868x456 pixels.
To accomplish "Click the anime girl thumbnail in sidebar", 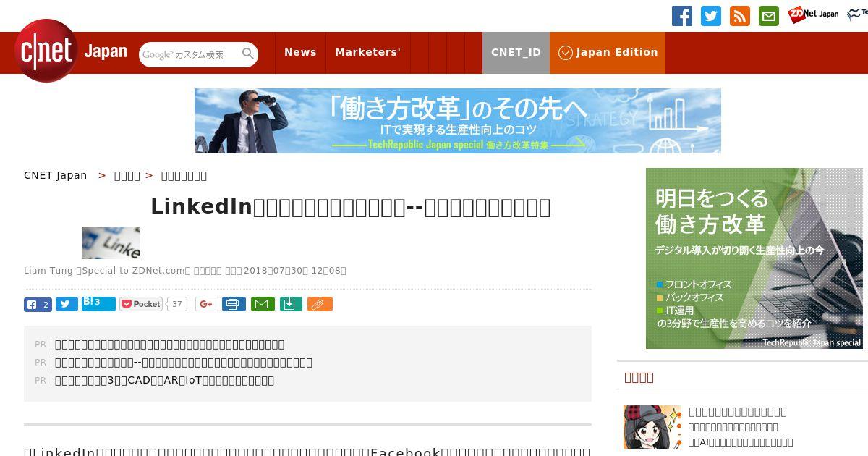I will pos(652,427).
